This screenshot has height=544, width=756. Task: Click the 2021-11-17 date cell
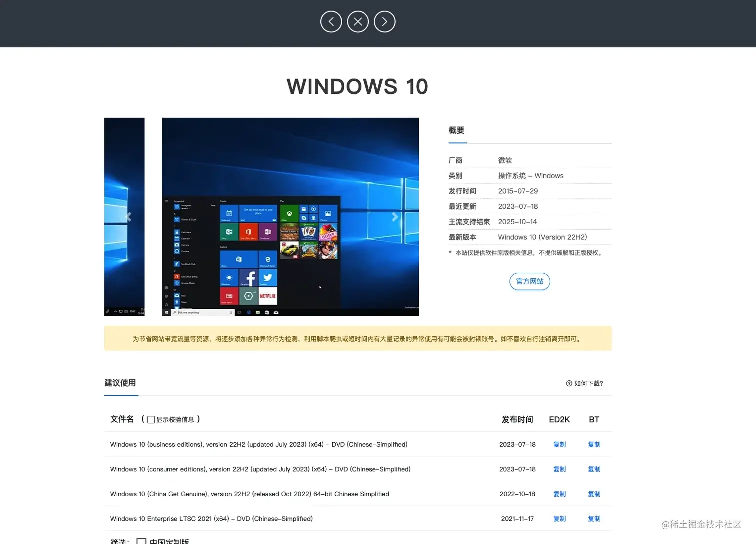(517, 519)
